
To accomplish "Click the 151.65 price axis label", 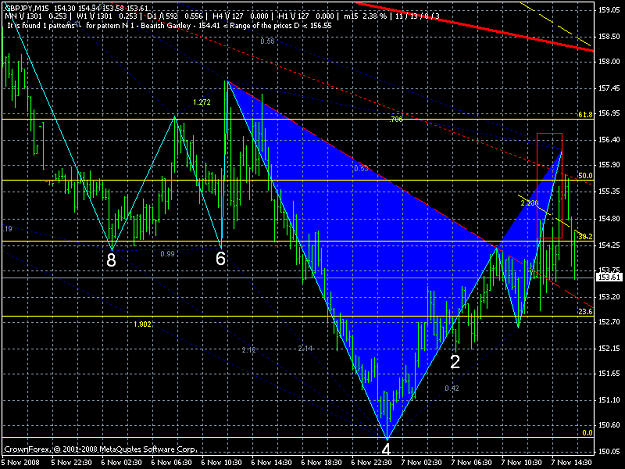I will (609, 373).
